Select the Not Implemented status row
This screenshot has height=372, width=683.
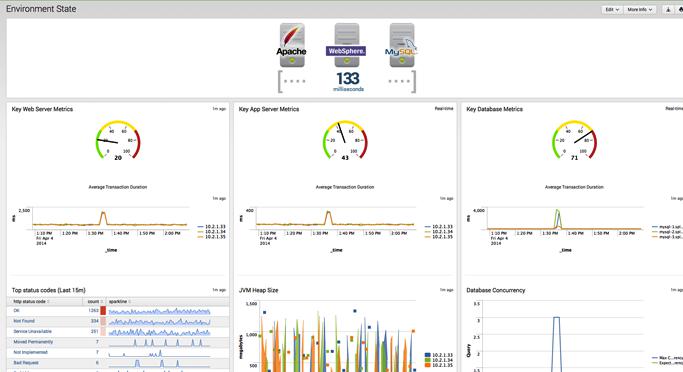118,352
